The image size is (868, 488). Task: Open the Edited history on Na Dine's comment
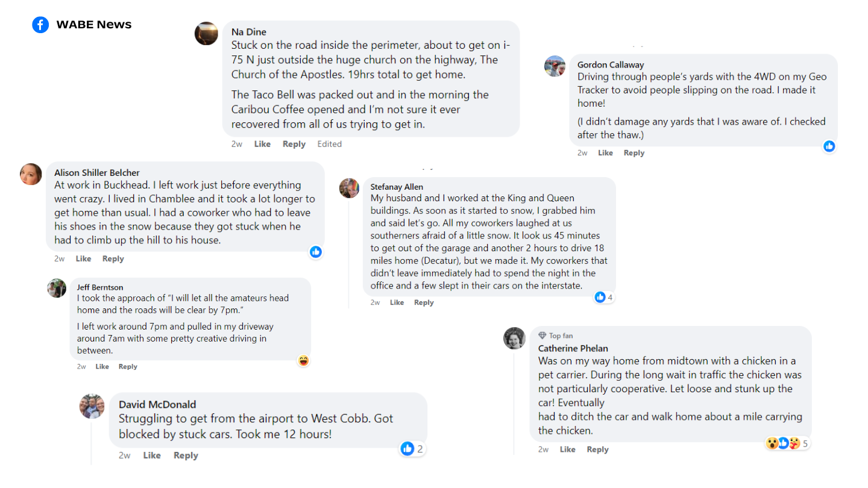click(x=329, y=144)
